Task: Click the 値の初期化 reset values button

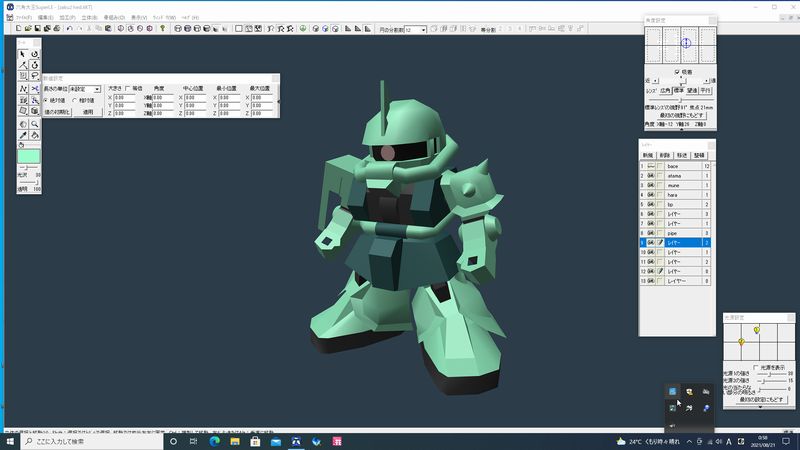Action: point(57,112)
